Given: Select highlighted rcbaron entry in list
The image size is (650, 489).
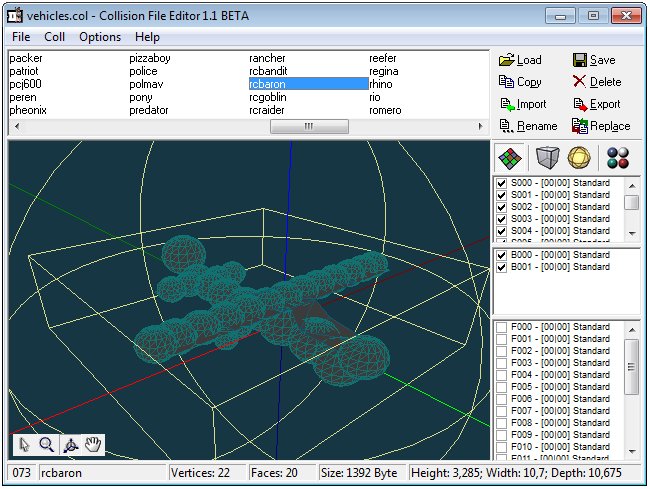Looking at the screenshot, I should (x=308, y=84).
